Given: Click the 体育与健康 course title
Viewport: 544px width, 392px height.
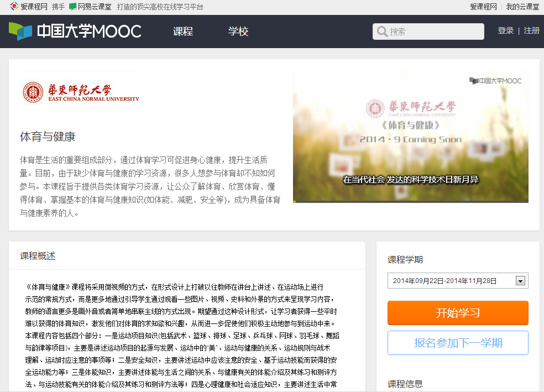Looking at the screenshot, I should tap(48, 137).
